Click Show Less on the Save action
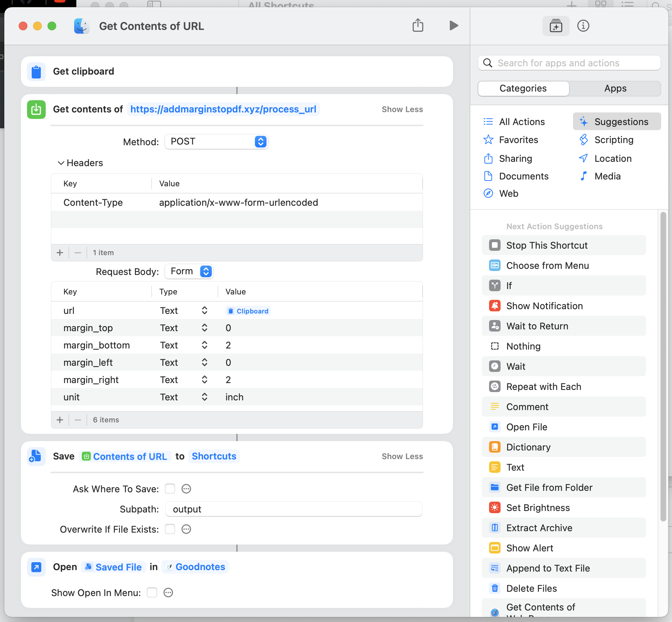 [402, 456]
